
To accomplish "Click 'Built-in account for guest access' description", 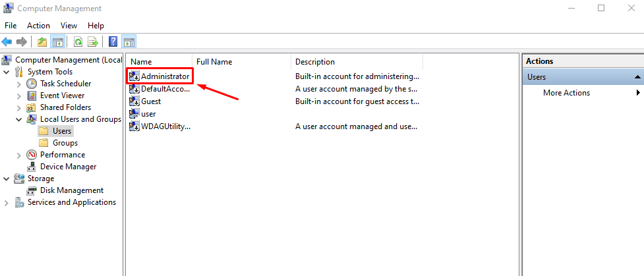I will pos(357,101).
